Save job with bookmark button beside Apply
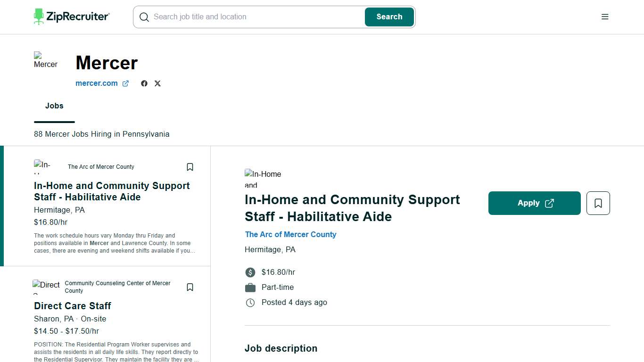The width and height of the screenshot is (644, 362). coord(598,203)
